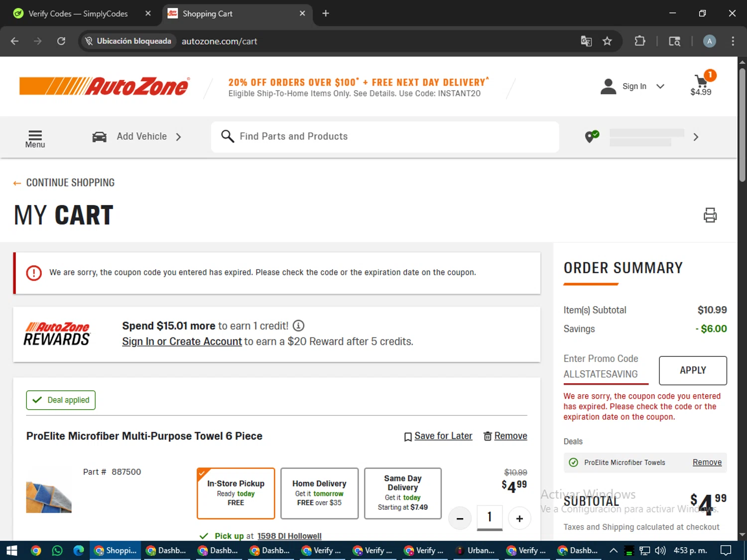Image resolution: width=747 pixels, height=560 pixels.
Task: Increase quantity with plus button
Action: (519, 519)
